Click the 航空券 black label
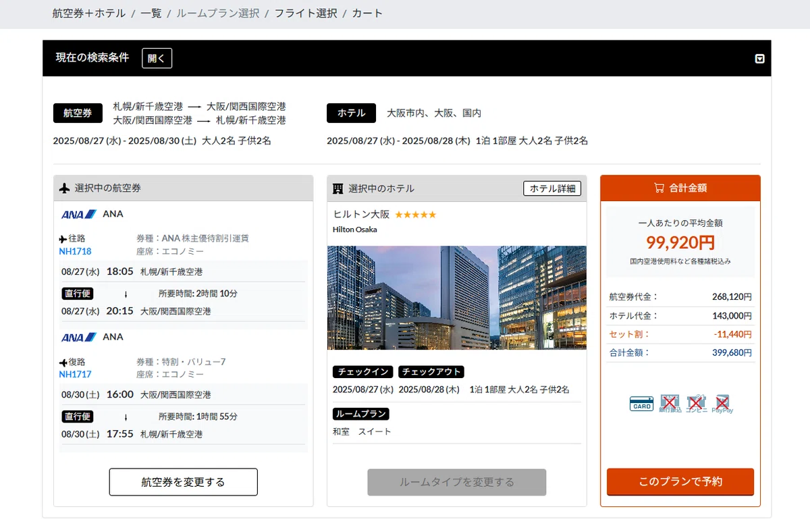This screenshot has height=532, width=810. coord(78,113)
